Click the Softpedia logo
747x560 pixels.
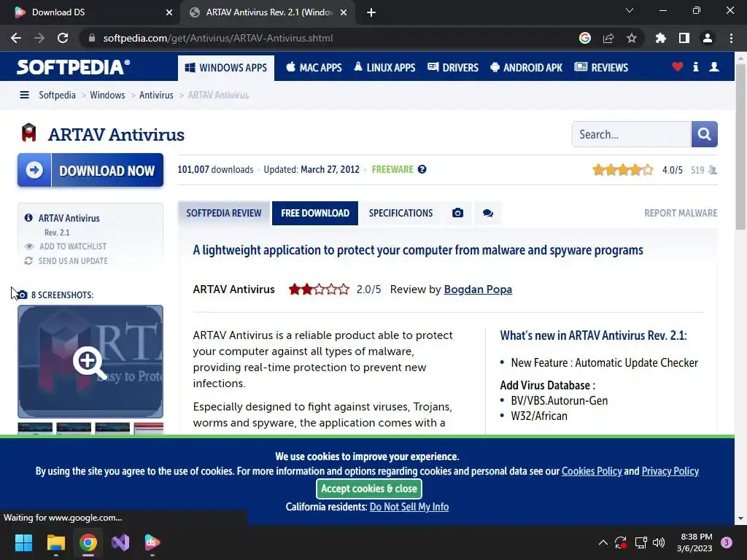click(x=73, y=67)
